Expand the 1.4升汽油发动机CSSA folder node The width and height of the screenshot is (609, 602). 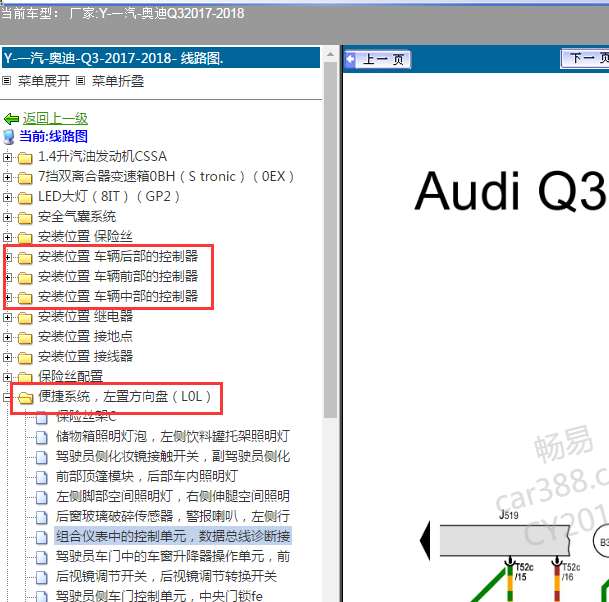[x=7, y=157]
